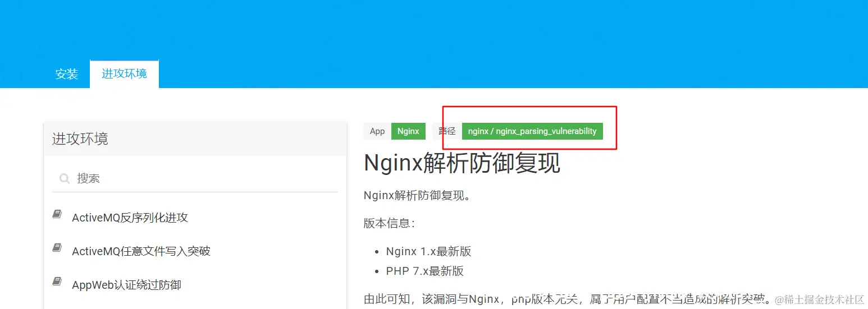This screenshot has height=309, width=868.
Task: Open the ActiveMQ任意文件写入突破 entry
Action: (x=141, y=251)
